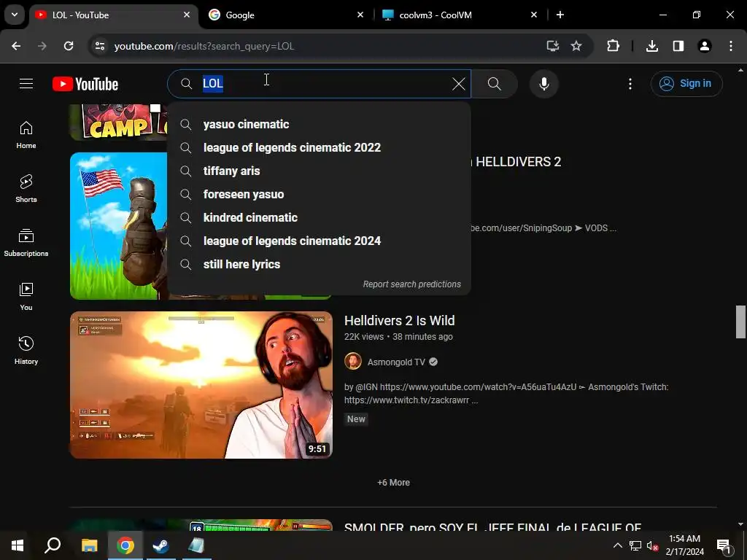Select suggestion 'foreseen yasuo'
The image size is (747, 560).
point(320,194)
